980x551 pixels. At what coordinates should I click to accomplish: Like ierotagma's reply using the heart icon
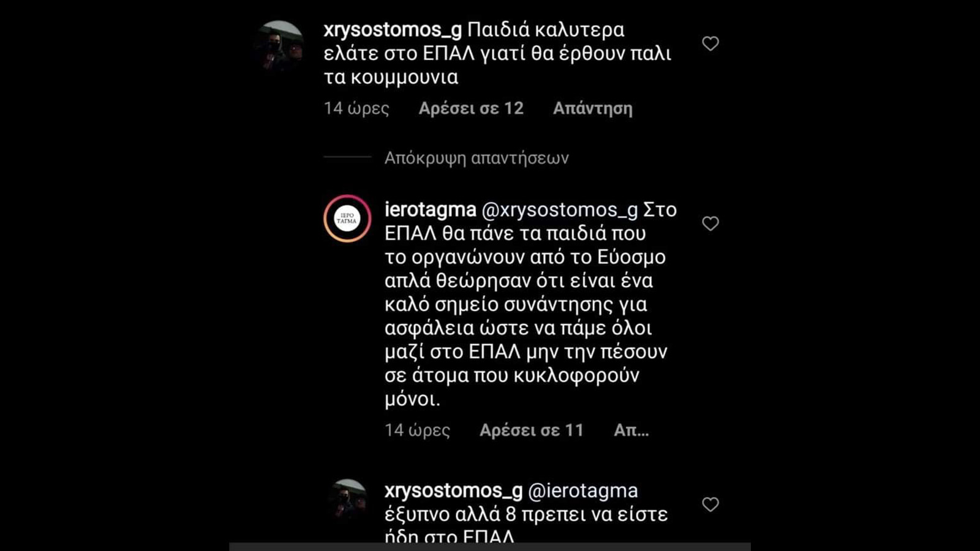tap(710, 223)
